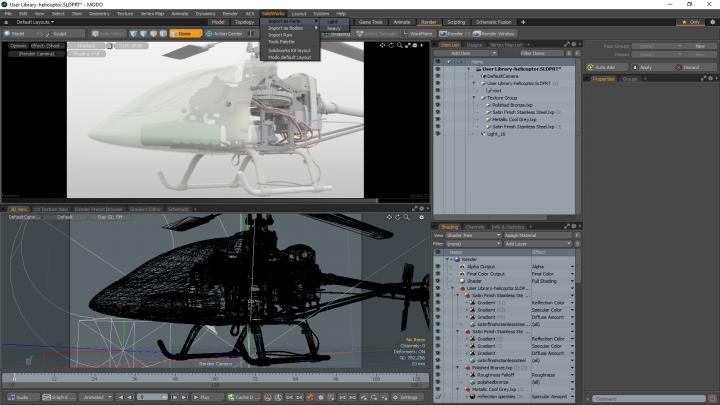Toggle visibility eye for Final Color Output

coord(438,274)
